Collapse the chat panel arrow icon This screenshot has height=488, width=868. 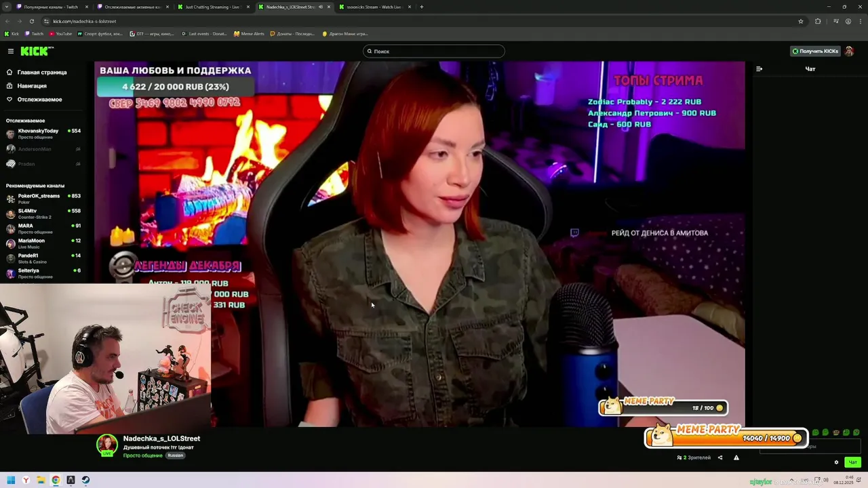pos(759,69)
